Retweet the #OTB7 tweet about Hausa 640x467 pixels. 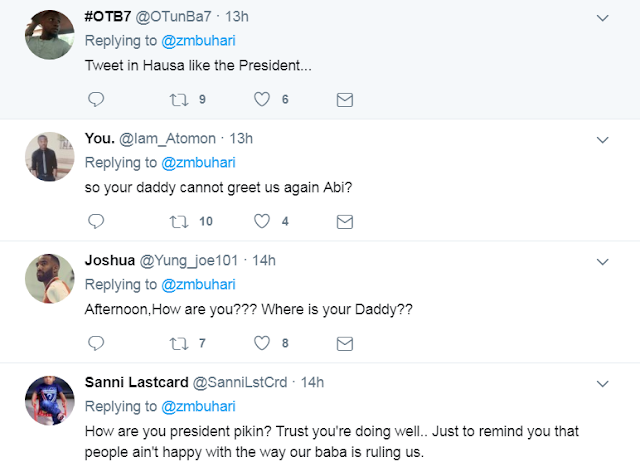(x=181, y=99)
